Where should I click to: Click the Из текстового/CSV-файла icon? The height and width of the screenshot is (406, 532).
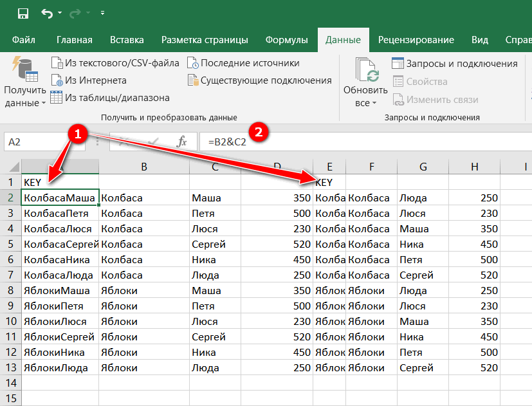[57, 63]
